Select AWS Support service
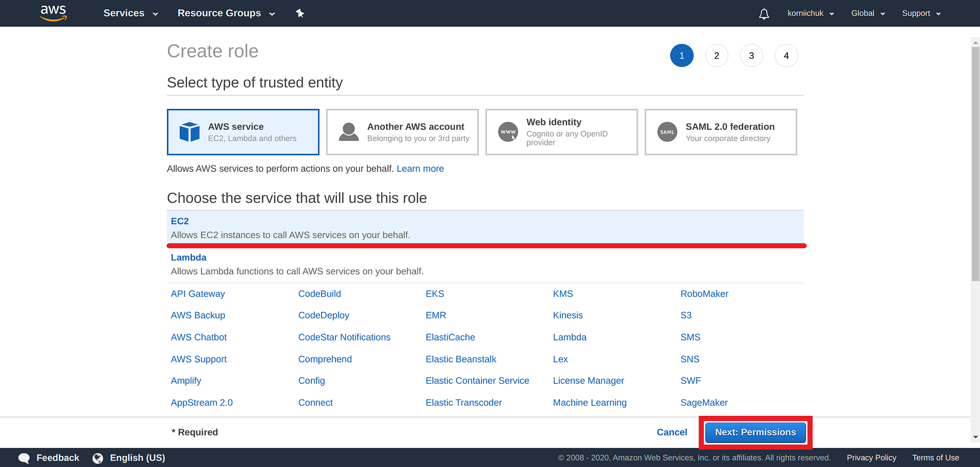This screenshot has height=467, width=980. (198, 359)
